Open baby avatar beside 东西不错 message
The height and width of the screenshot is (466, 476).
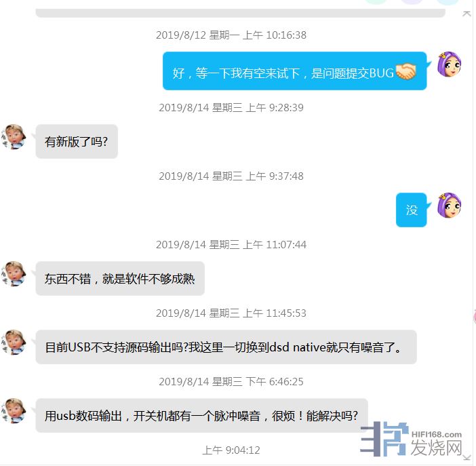14,274
